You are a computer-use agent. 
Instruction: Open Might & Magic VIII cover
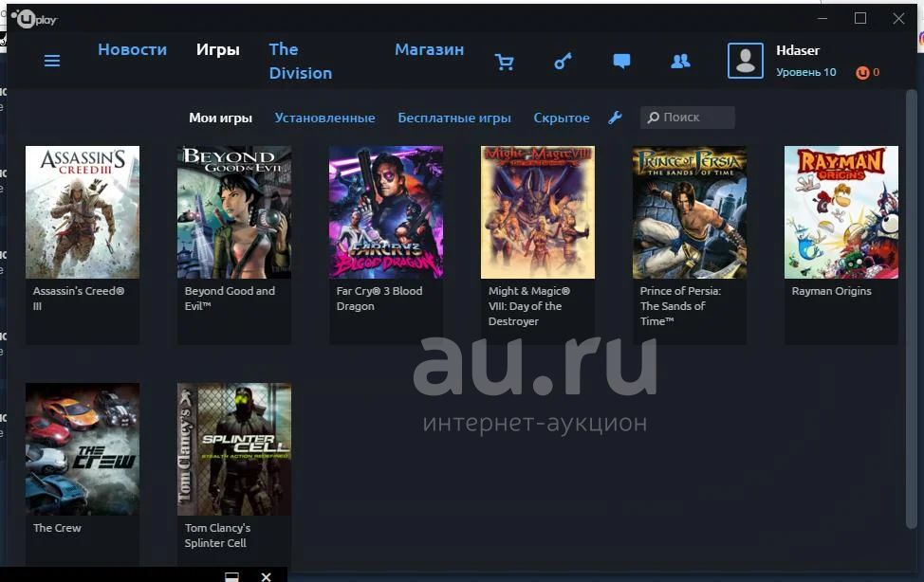tap(538, 212)
